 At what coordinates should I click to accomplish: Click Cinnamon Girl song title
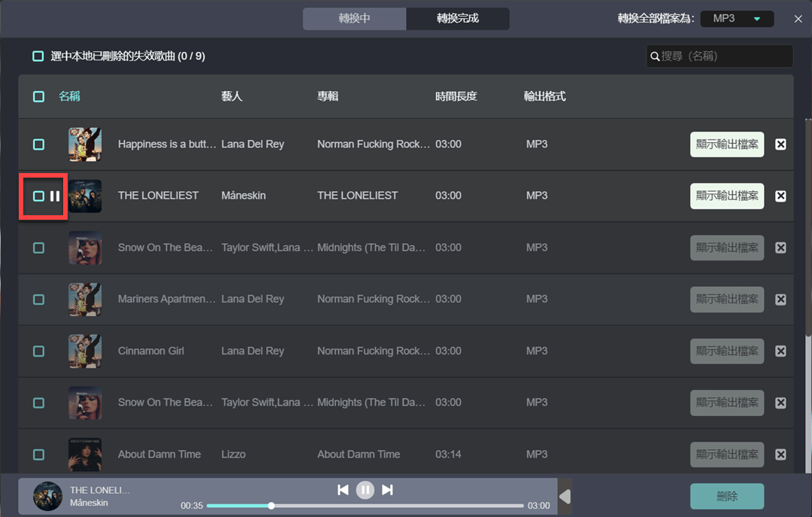click(x=150, y=351)
